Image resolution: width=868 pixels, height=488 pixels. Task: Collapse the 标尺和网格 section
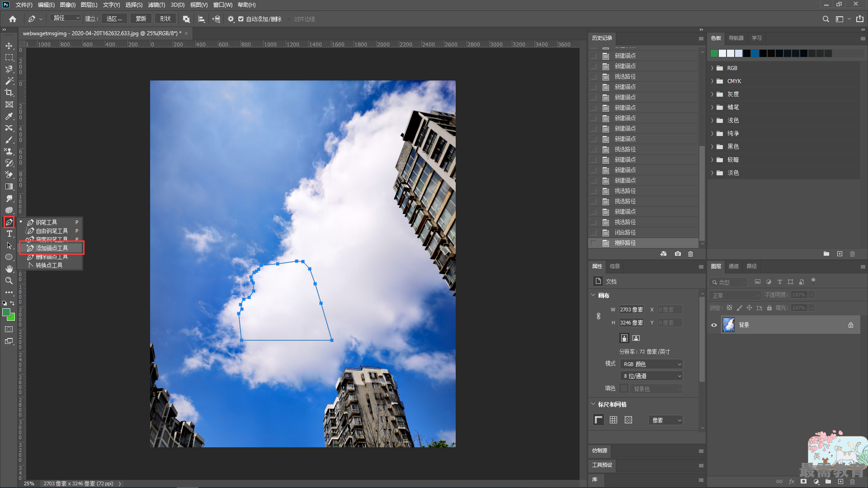pos(593,404)
